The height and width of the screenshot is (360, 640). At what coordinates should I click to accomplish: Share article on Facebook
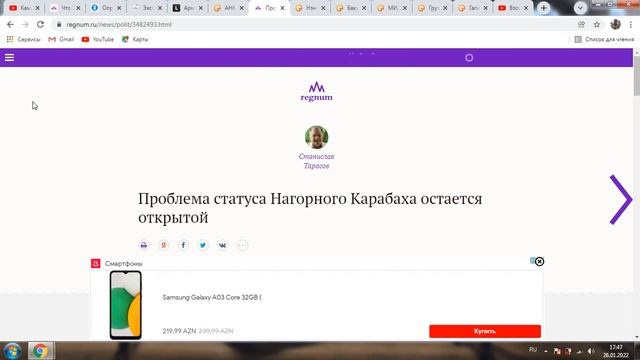point(183,245)
